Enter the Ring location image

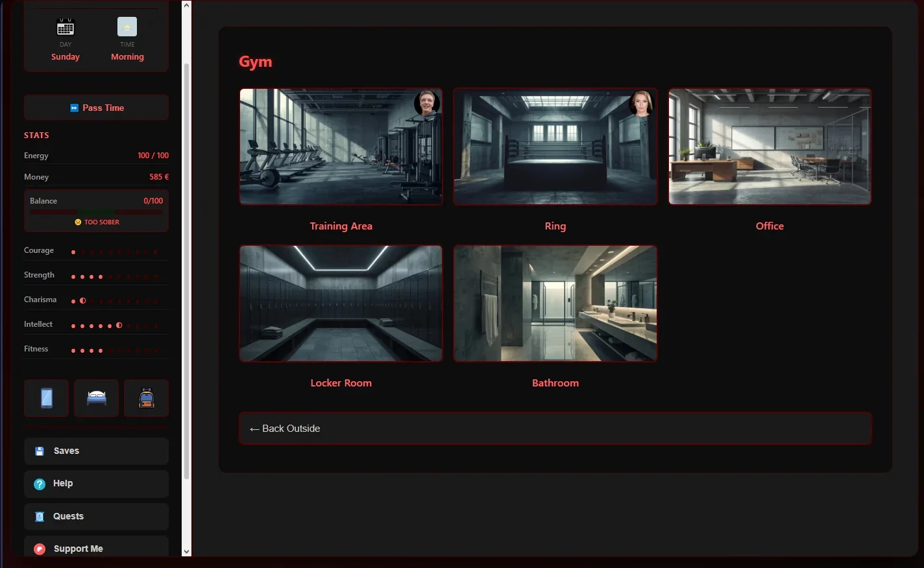tap(555, 147)
